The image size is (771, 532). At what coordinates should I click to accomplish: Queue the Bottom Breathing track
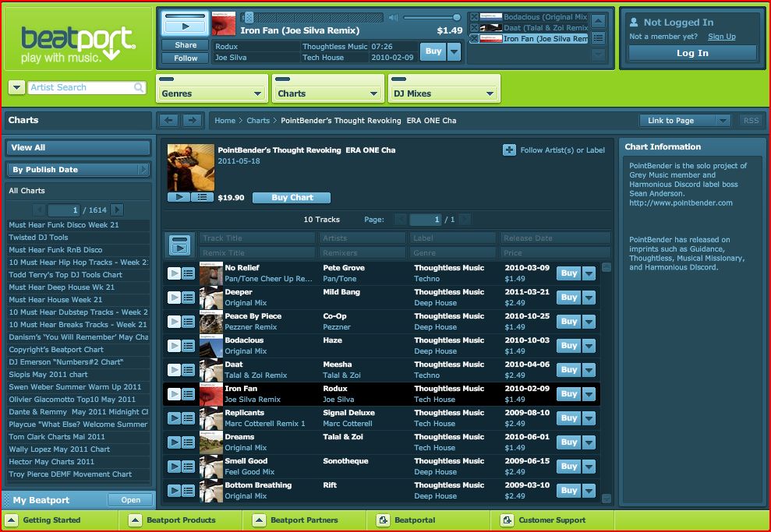coord(189,490)
